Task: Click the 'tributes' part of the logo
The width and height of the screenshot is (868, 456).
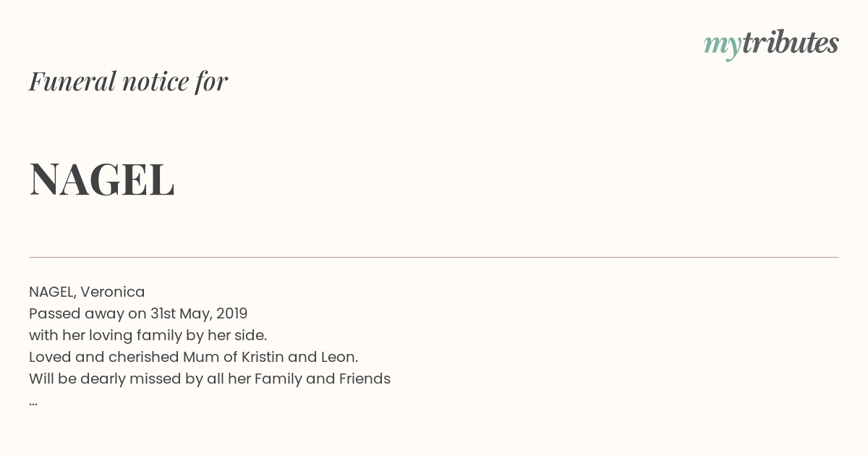Action: pos(791,43)
